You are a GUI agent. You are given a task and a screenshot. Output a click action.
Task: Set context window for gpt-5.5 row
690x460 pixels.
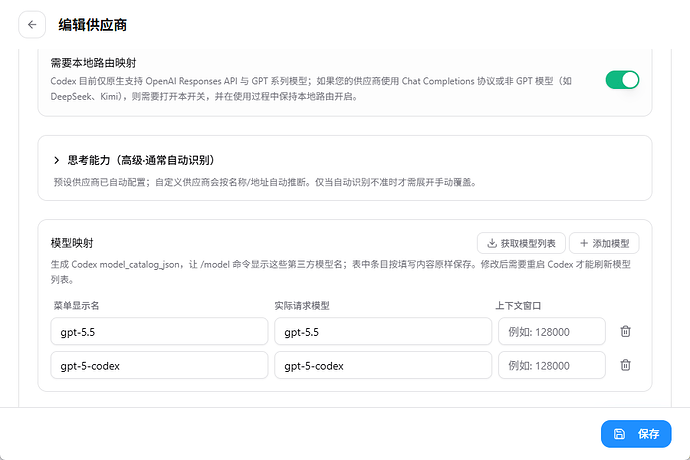tap(552, 331)
